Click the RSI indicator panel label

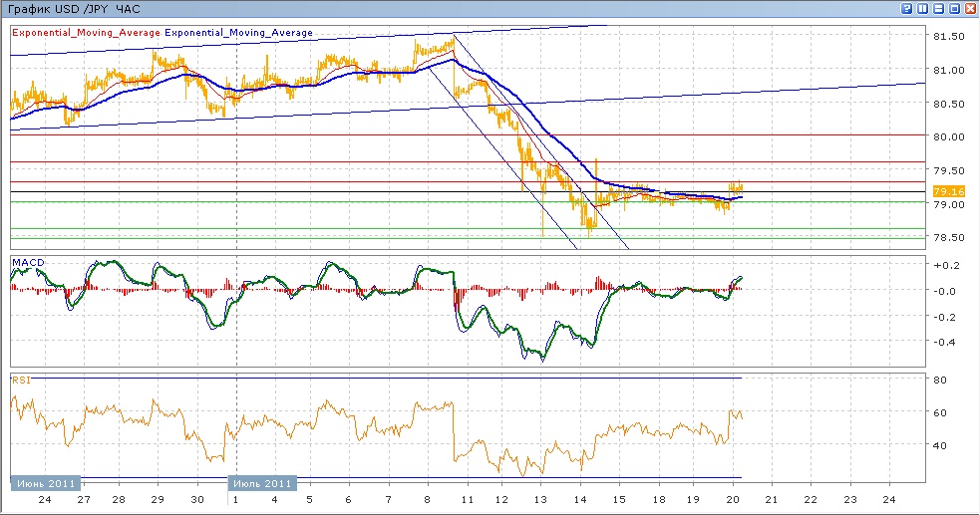coord(20,379)
